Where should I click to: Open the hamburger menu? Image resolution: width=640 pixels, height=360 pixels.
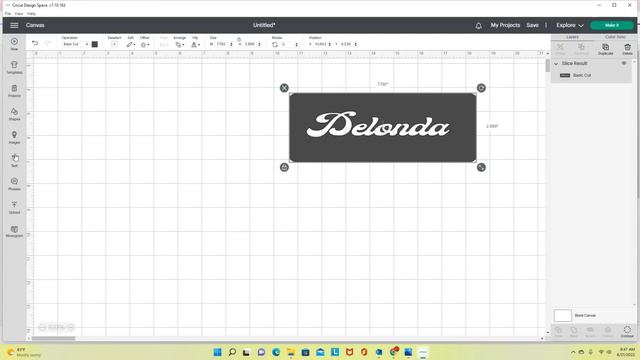point(14,25)
